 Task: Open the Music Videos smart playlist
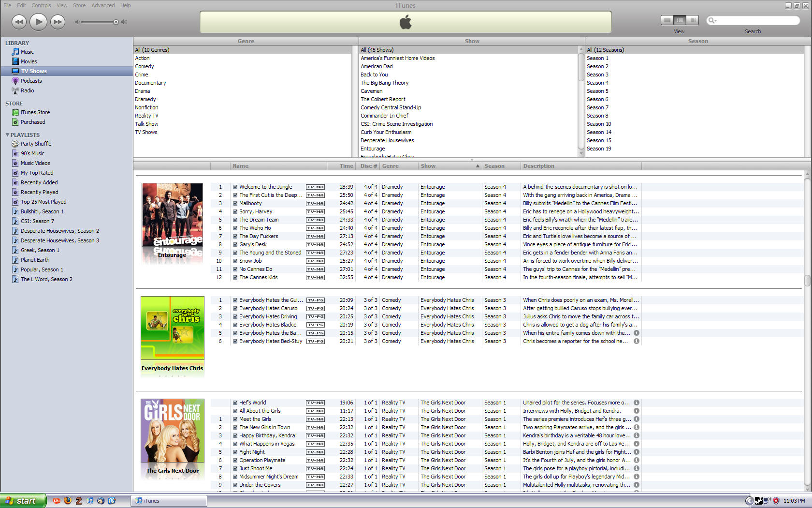point(35,163)
